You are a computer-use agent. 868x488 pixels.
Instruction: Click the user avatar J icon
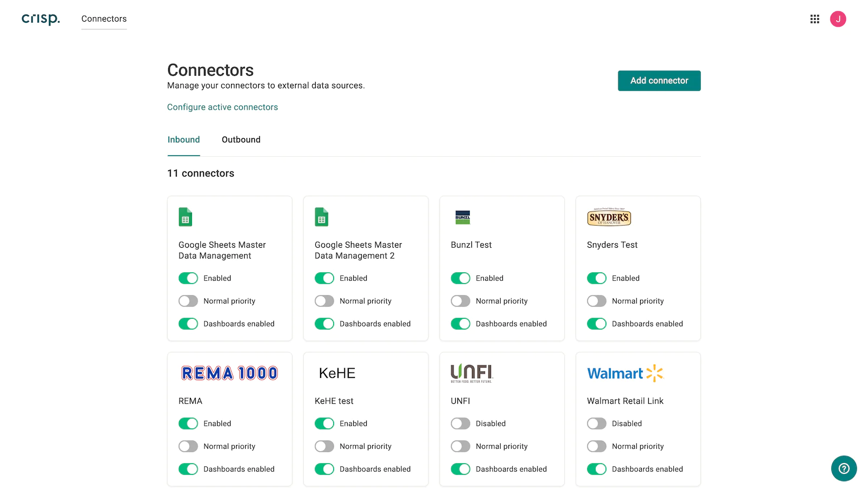coord(838,19)
